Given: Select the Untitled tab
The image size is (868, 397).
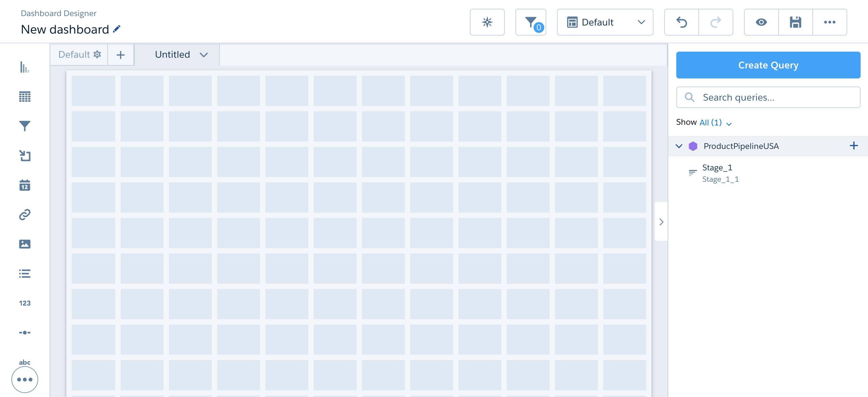Looking at the screenshot, I should pos(173,54).
